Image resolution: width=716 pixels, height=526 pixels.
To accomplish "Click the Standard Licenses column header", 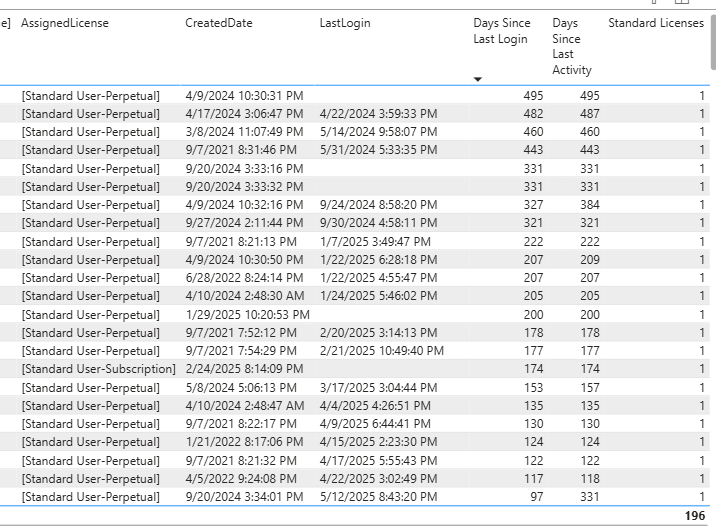I will coord(656,23).
